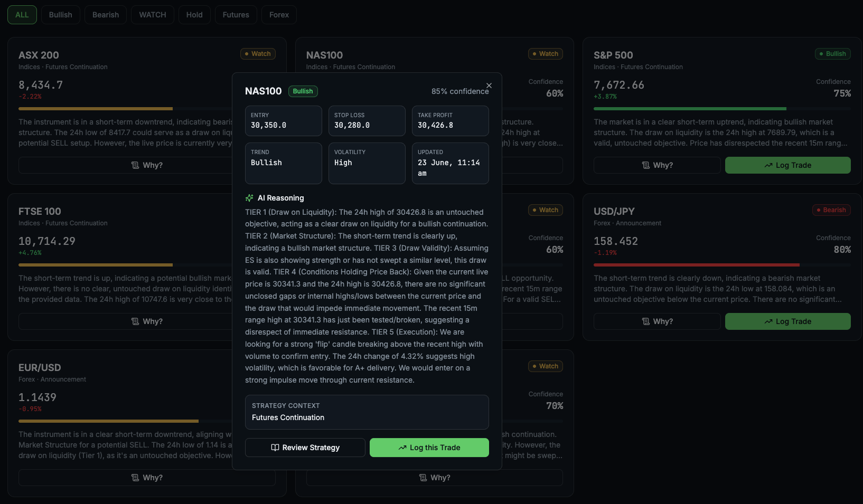Click Why? on FTSE 100 card
Image resolution: width=863 pixels, height=504 pixels.
point(147,321)
